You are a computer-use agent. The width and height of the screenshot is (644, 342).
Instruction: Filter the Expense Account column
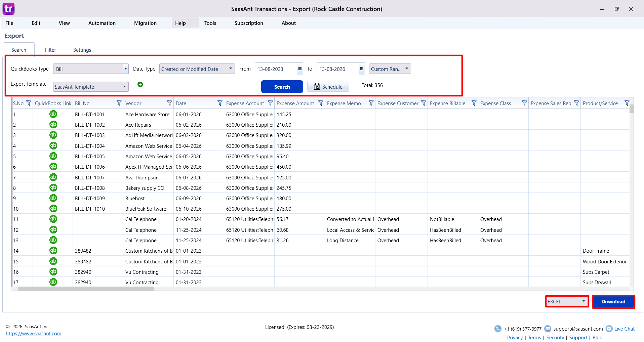[x=270, y=103]
